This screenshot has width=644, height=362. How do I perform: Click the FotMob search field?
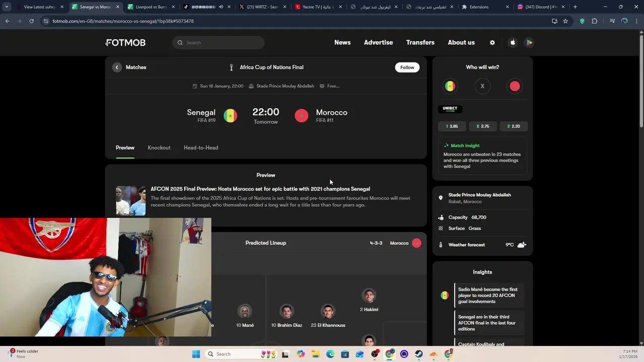[x=218, y=43]
